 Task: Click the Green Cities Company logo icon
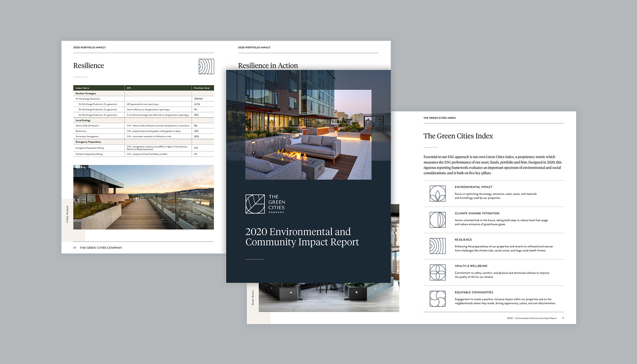tap(255, 204)
